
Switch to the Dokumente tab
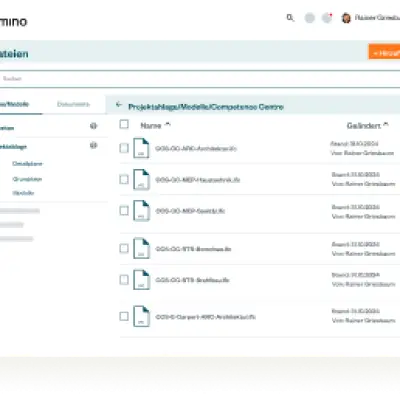[73, 104]
